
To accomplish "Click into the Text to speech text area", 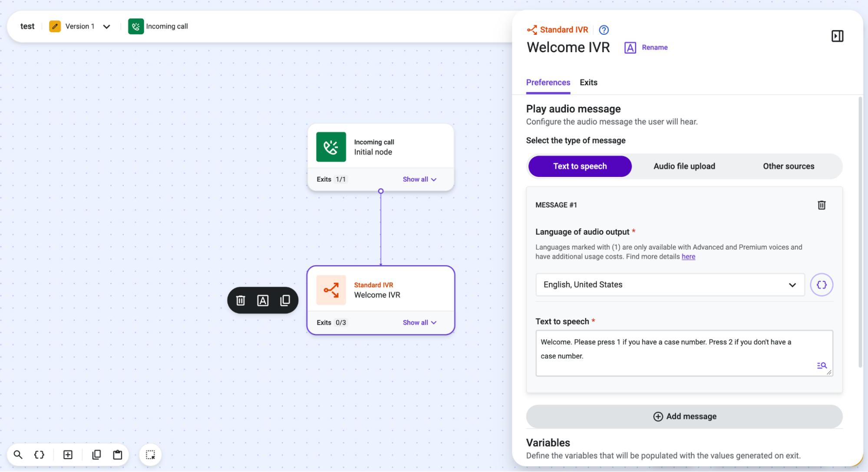I will click(684, 353).
